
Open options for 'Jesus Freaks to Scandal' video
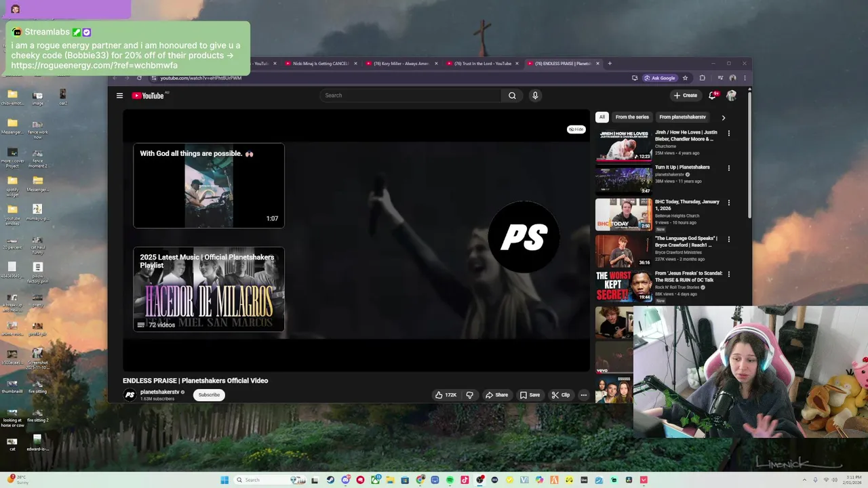(729, 274)
